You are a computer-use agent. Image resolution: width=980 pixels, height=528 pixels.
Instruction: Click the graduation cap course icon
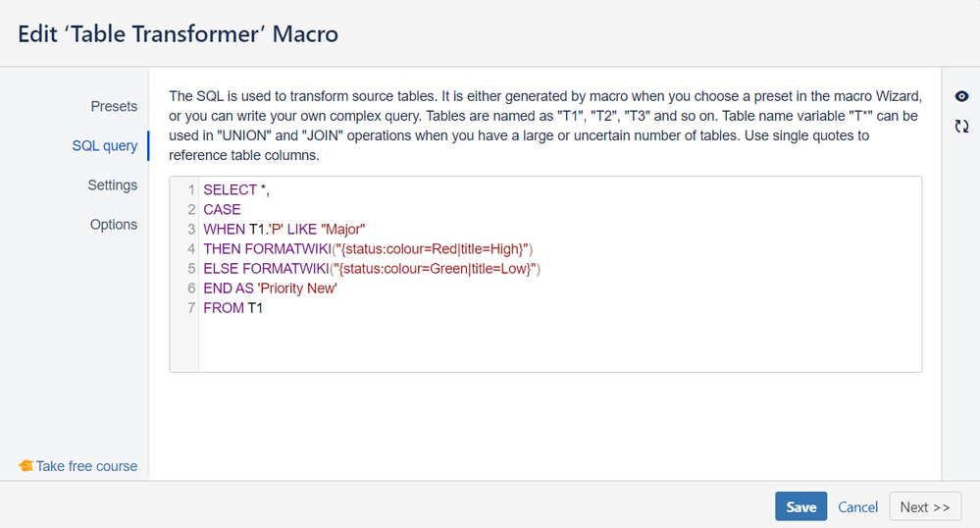[x=26, y=466]
